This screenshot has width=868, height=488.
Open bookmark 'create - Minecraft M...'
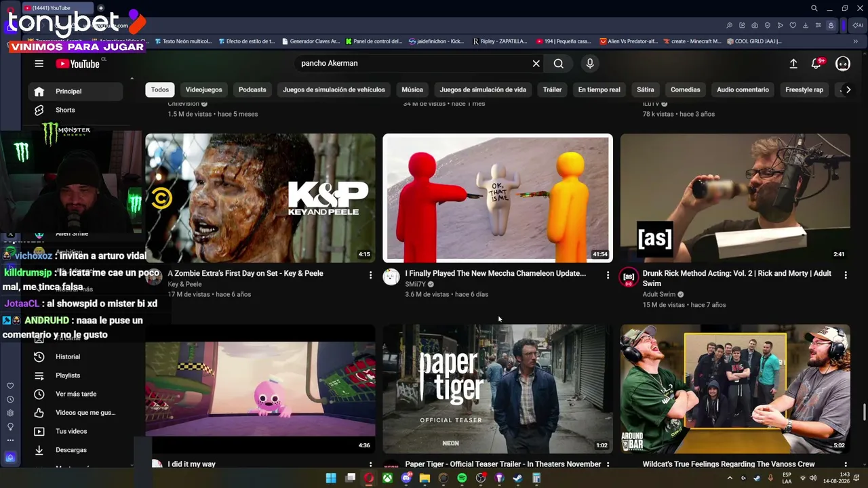click(692, 41)
